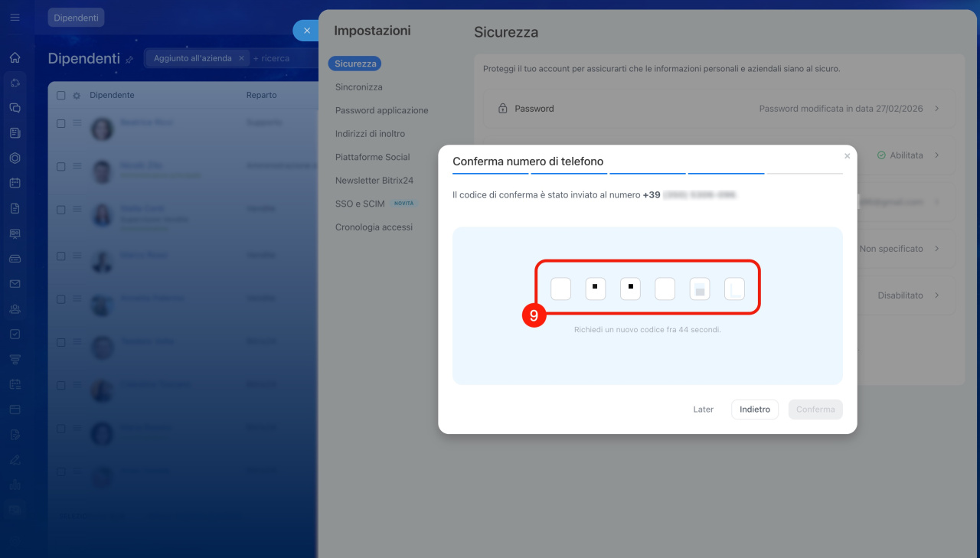Screen dimensions: 980x558
Task: Open the tasks checkmark icon in sidebar
Action: [x=15, y=334]
